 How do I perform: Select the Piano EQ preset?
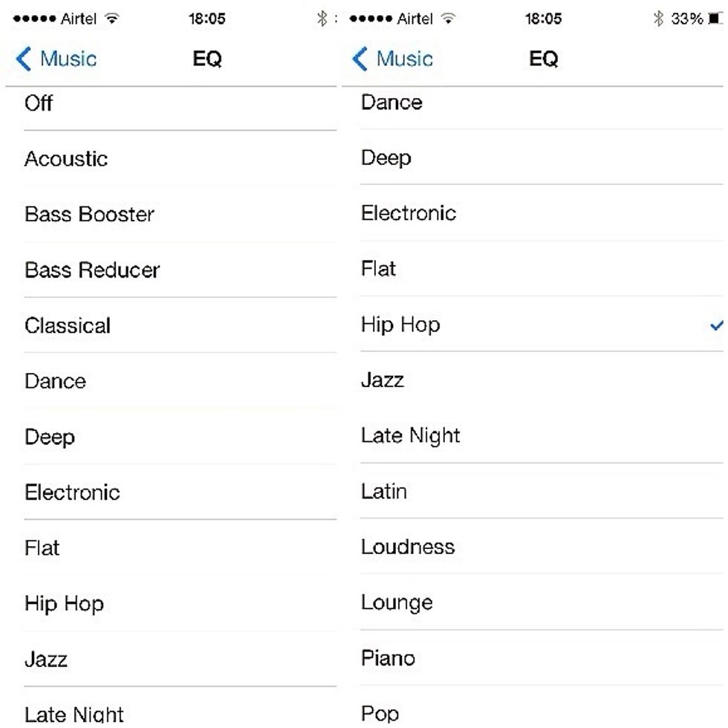click(x=388, y=658)
